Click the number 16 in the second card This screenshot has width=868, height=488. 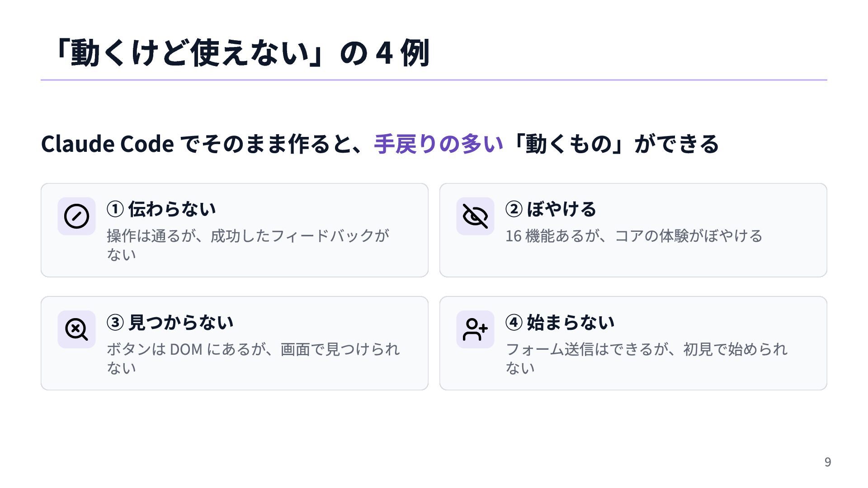point(513,236)
